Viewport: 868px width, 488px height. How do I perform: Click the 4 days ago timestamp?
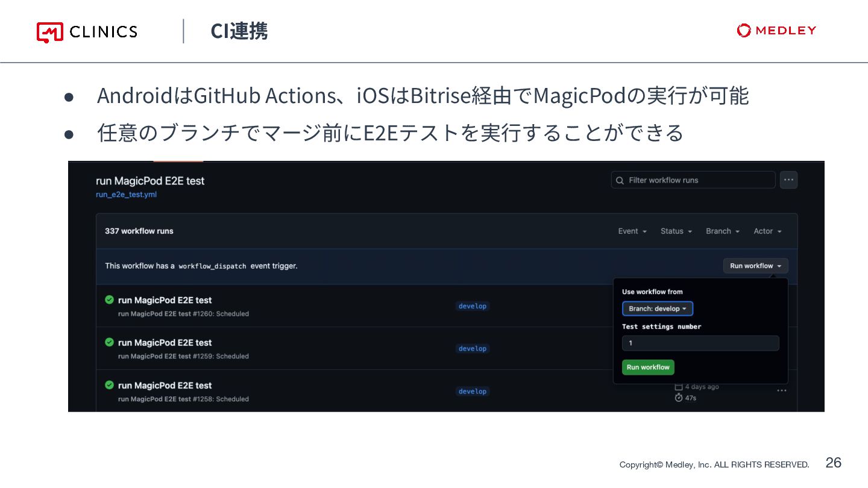click(702, 387)
